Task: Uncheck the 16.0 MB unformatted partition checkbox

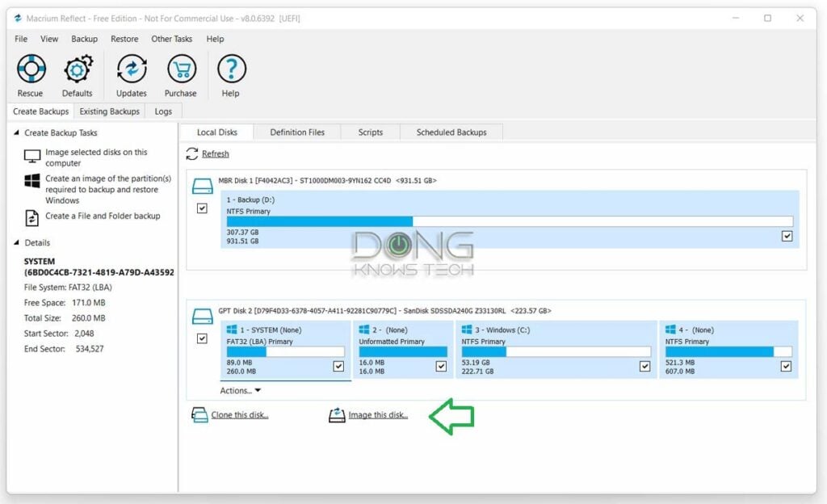Action: tap(442, 366)
